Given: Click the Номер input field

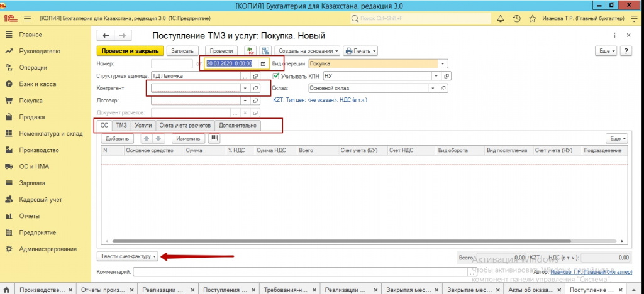Looking at the screenshot, I should click(172, 64).
